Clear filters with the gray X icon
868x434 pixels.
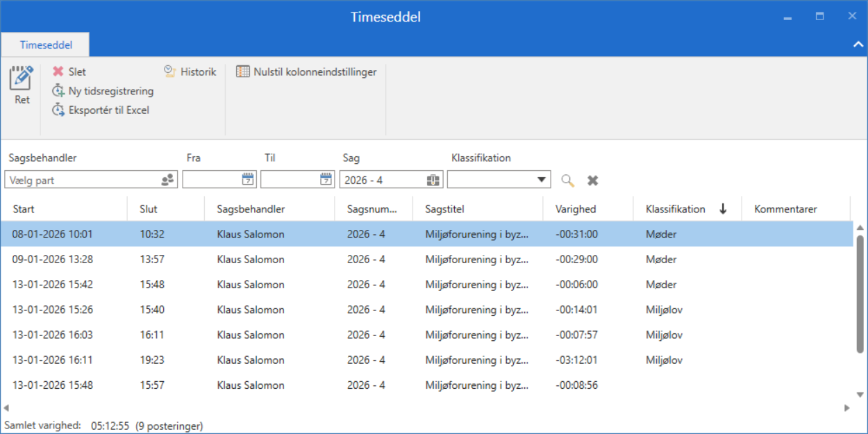[592, 181]
